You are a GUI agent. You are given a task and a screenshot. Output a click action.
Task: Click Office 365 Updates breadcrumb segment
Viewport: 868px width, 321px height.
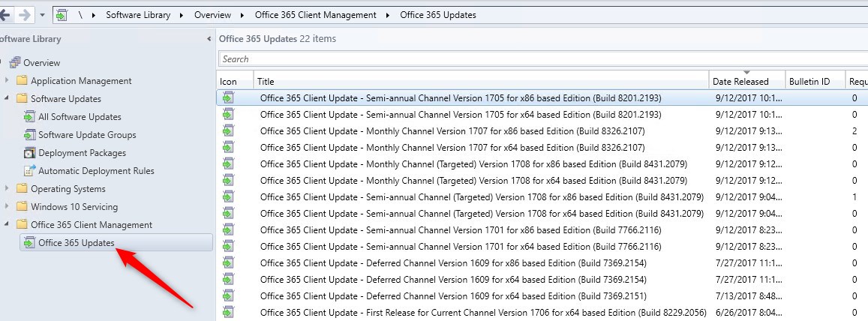pyautogui.click(x=438, y=15)
